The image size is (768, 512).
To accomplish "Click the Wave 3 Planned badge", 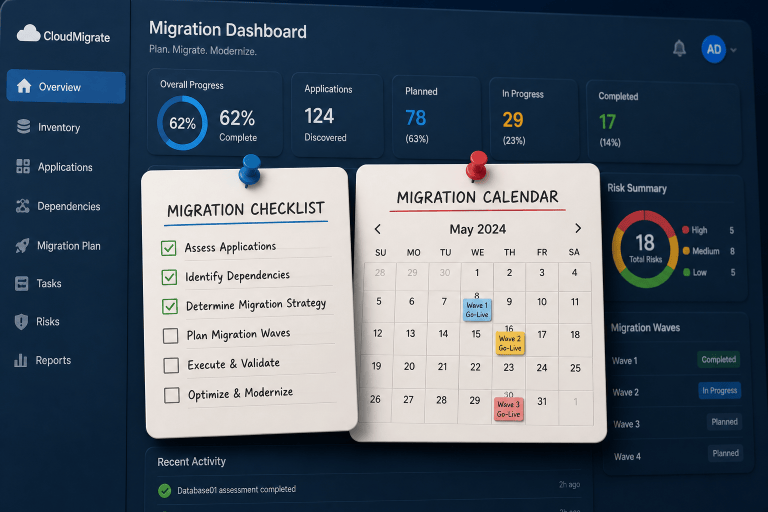I will point(724,422).
